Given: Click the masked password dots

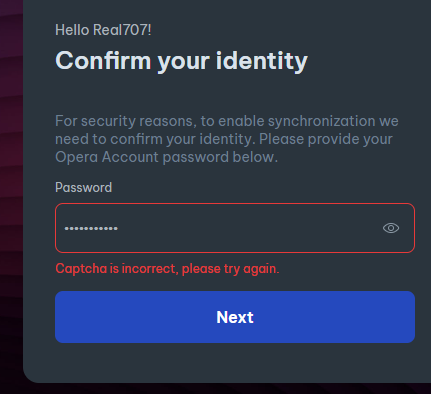Looking at the screenshot, I should tap(91, 229).
